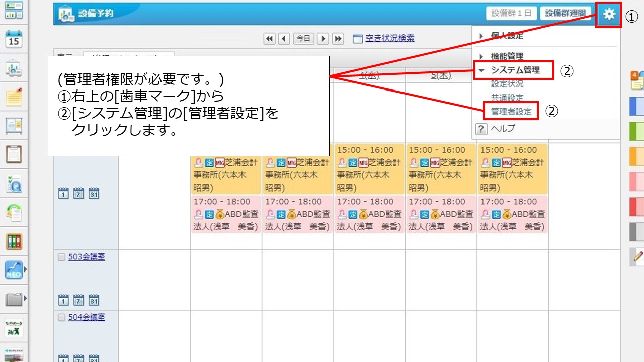Open 設定状況 under システム管理

click(x=507, y=84)
